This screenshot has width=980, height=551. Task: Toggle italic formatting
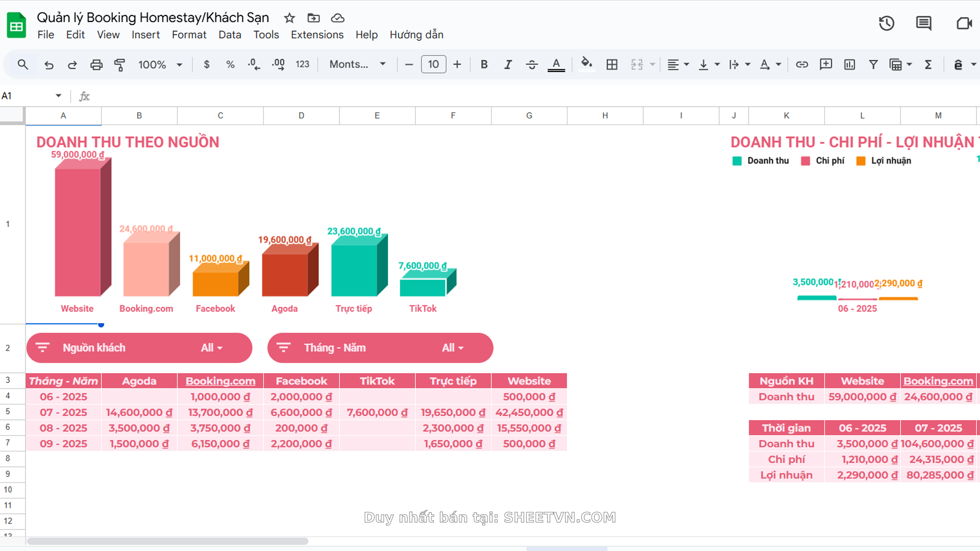(508, 65)
